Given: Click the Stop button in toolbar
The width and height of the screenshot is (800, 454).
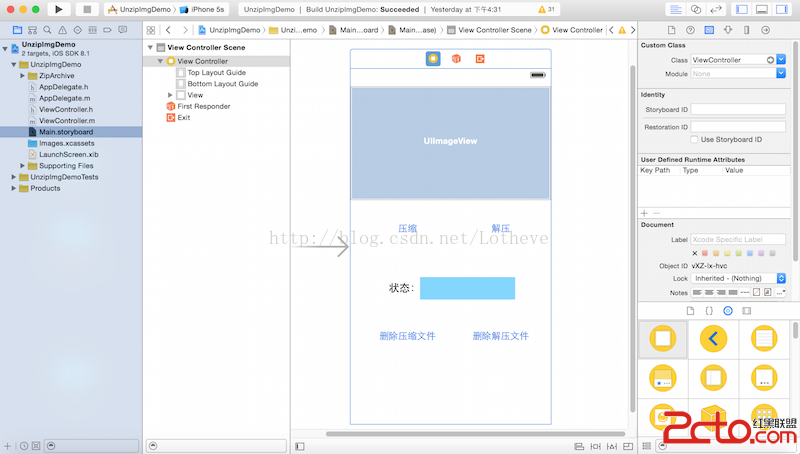Looking at the screenshot, I should pos(87,9).
